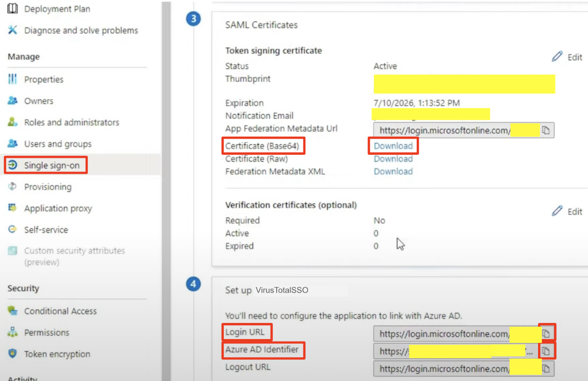Click the SAML Certificates heading
588x381 pixels.
pos(262,25)
